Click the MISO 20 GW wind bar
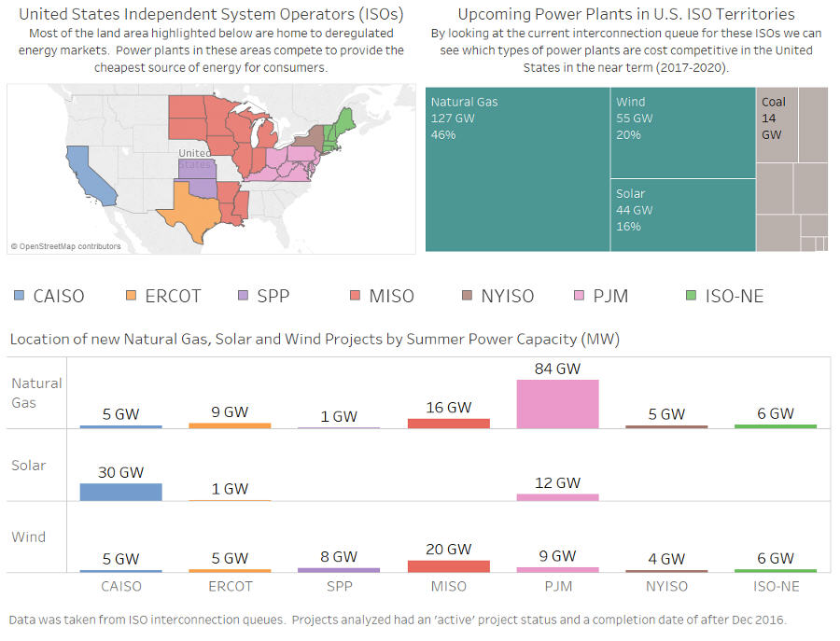This screenshot has width=840, height=641. [448, 565]
